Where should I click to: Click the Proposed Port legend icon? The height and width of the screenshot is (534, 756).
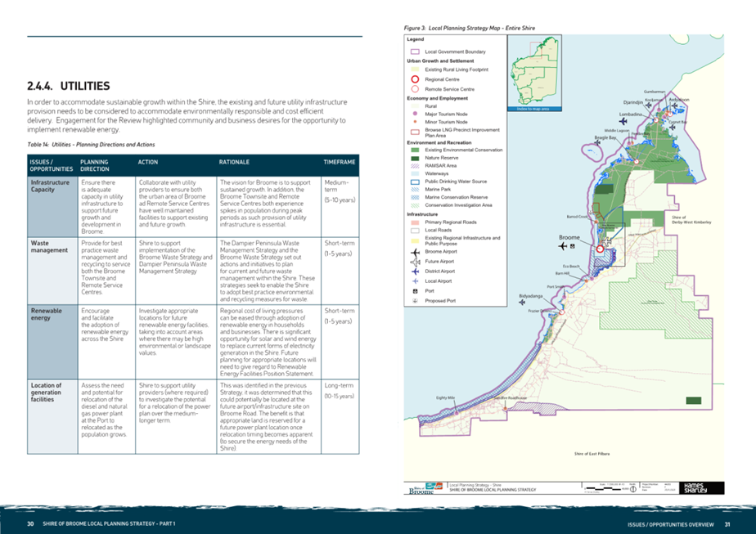click(x=415, y=301)
